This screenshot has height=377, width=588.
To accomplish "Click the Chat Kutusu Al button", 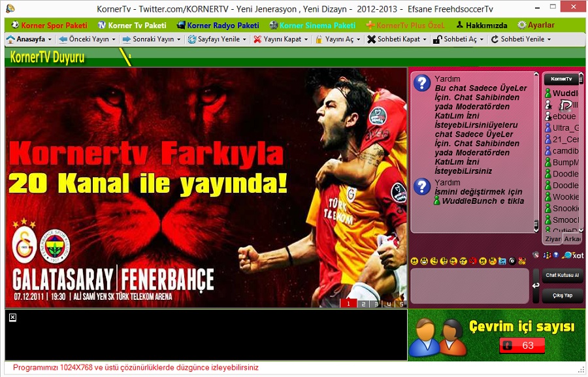I will (563, 275).
